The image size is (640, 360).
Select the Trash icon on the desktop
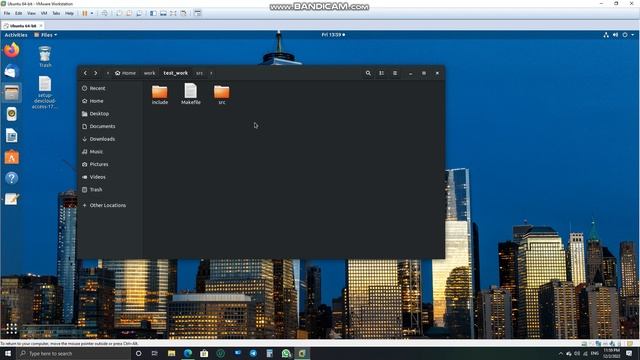(x=45, y=57)
